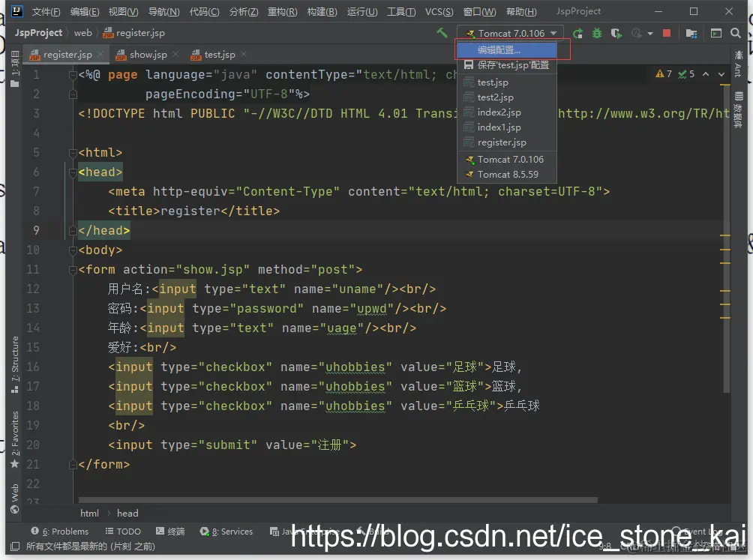Open the Navigate (导航) menu
The image size is (753, 560).
pyautogui.click(x=163, y=11)
